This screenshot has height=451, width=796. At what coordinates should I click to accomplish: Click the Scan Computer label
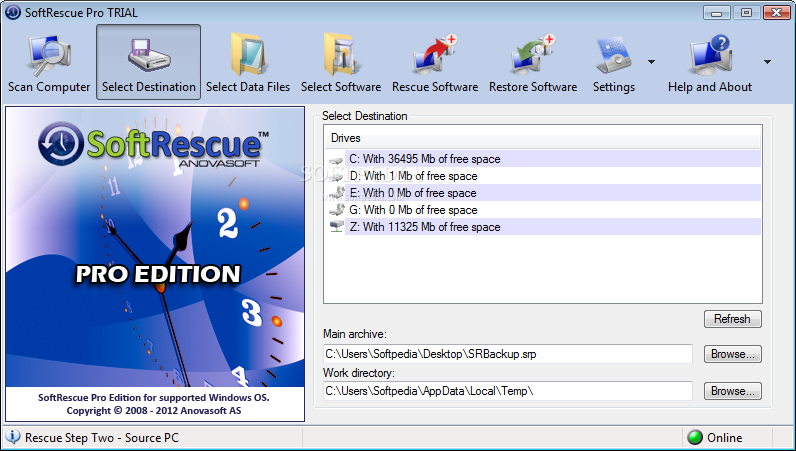pos(49,87)
